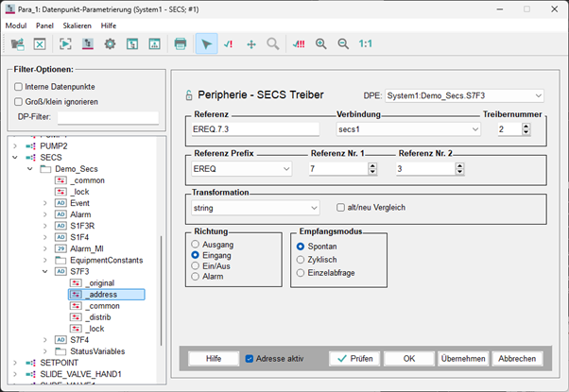
Task: Click the settings gear toolbar icon
Action: click(x=110, y=43)
